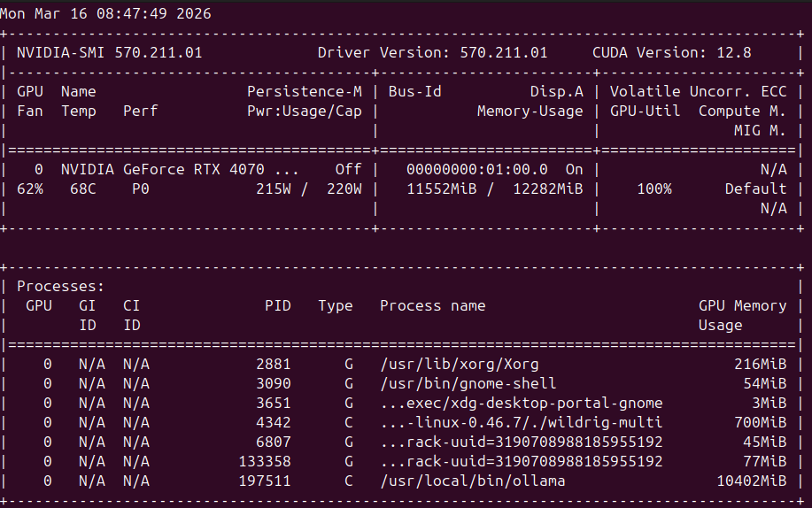Click the 45MiB memory value
The height and width of the screenshot is (508, 812).
(x=765, y=443)
